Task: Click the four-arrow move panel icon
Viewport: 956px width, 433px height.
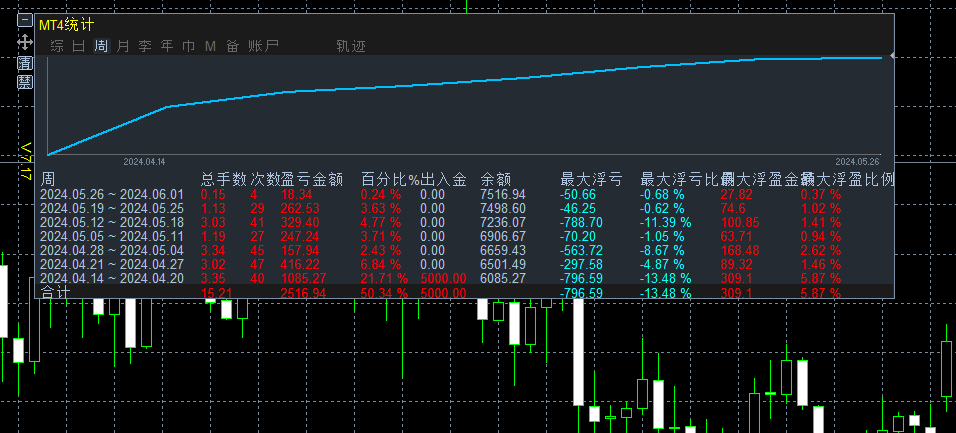Action: (x=24, y=42)
